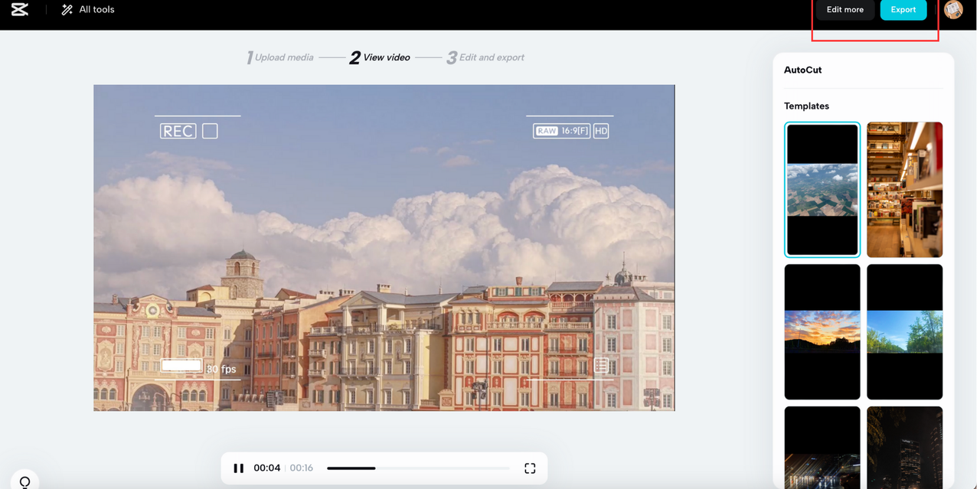Choose the bookstore shelves template thumbnail

[x=905, y=190]
